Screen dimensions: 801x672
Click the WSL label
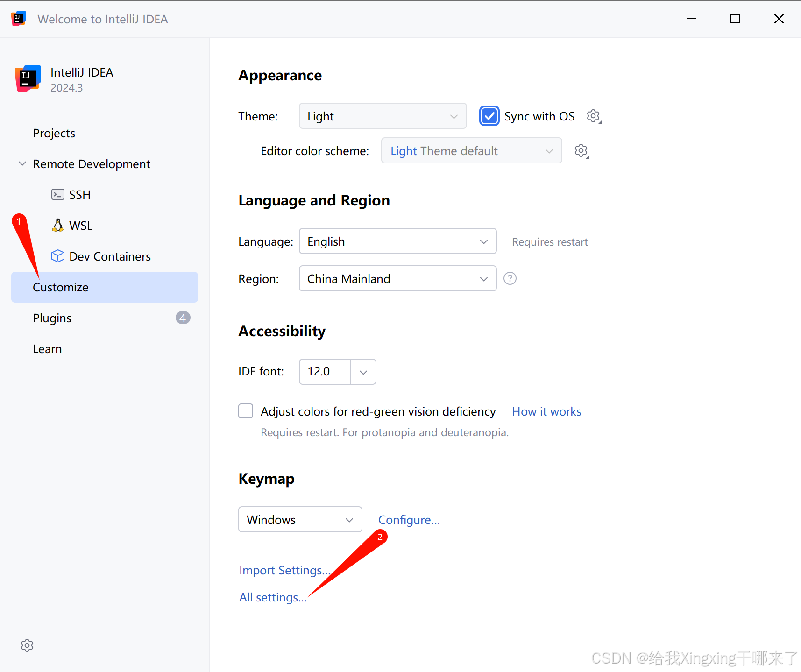(x=81, y=226)
